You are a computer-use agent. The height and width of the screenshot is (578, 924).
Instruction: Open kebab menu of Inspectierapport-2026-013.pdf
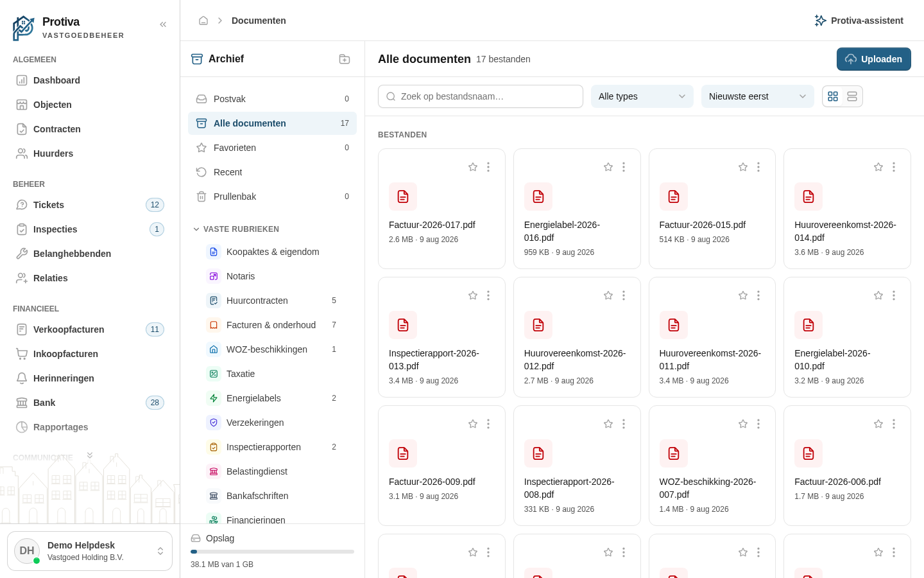coord(488,295)
